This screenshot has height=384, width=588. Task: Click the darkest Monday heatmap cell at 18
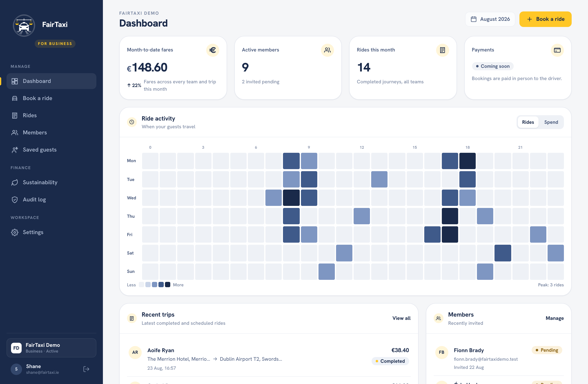tap(467, 161)
